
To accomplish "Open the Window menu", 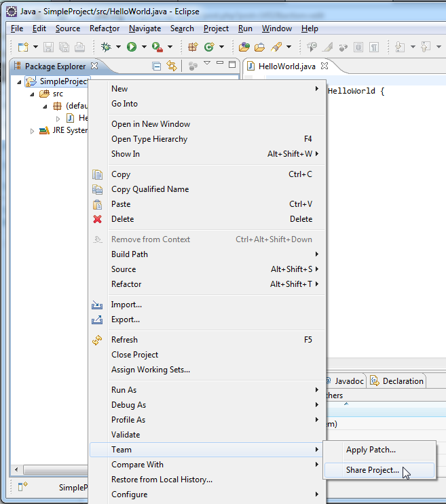I will [277, 28].
